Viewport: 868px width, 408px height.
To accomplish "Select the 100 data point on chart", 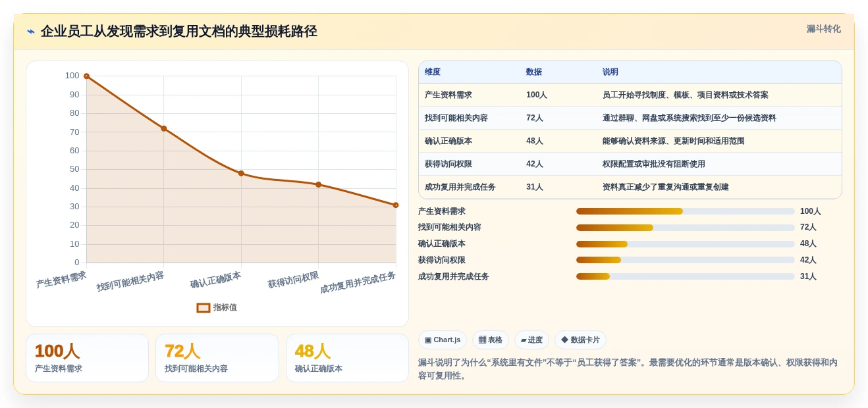I will (86, 76).
